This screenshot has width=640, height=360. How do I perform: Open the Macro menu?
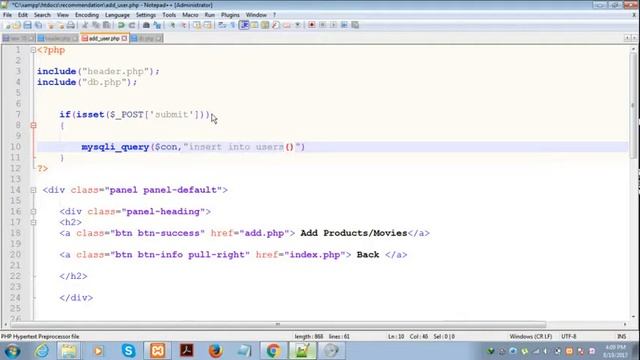pos(190,15)
